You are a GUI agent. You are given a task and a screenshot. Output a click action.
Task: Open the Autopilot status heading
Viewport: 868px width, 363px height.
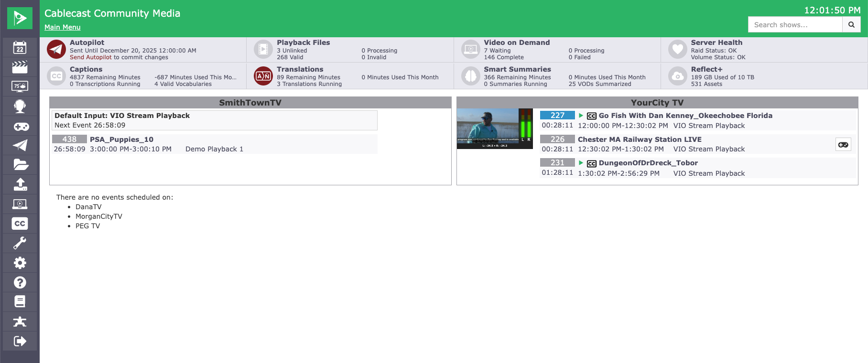(x=87, y=43)
